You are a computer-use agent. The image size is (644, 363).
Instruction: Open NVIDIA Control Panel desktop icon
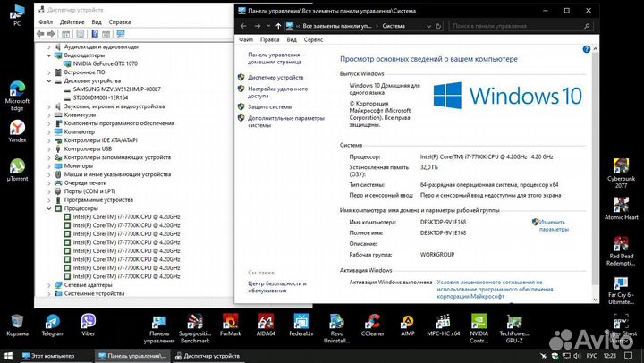[x=479, y=329]
